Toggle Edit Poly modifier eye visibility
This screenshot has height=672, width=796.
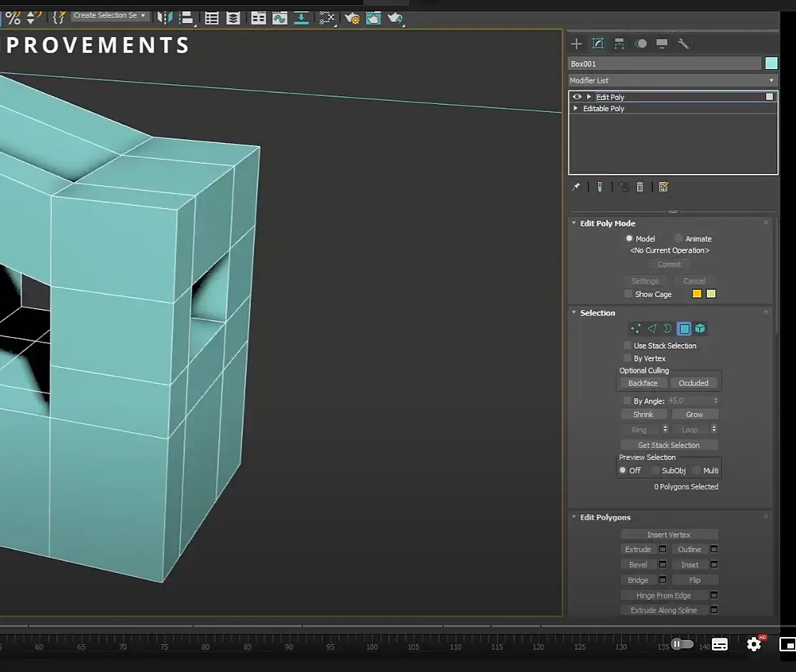click(x=577, y=97)
